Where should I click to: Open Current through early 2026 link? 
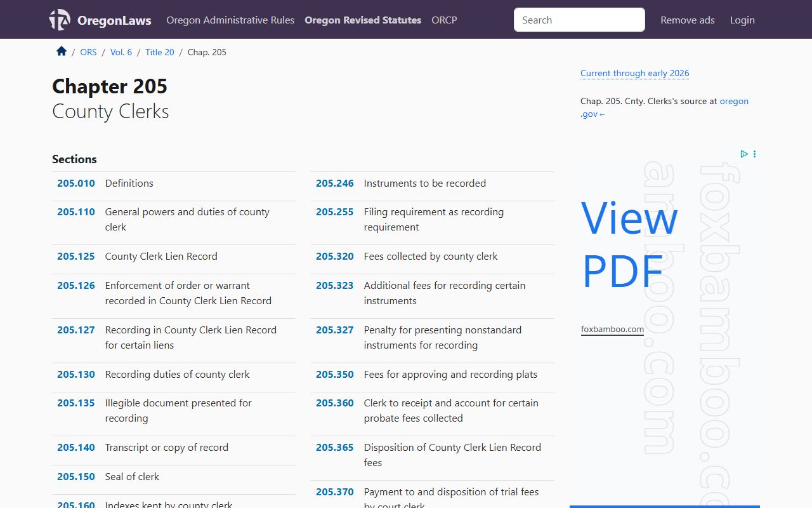coord(634,73)
